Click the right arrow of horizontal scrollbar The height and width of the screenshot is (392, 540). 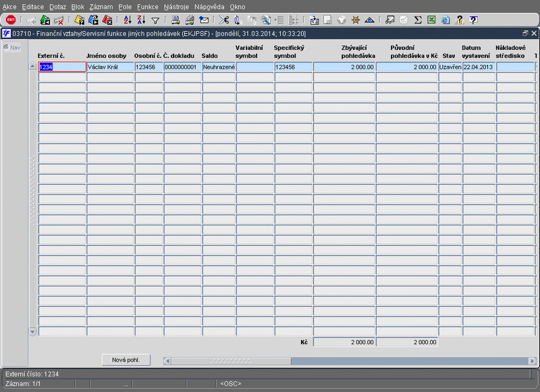(533, 361)
